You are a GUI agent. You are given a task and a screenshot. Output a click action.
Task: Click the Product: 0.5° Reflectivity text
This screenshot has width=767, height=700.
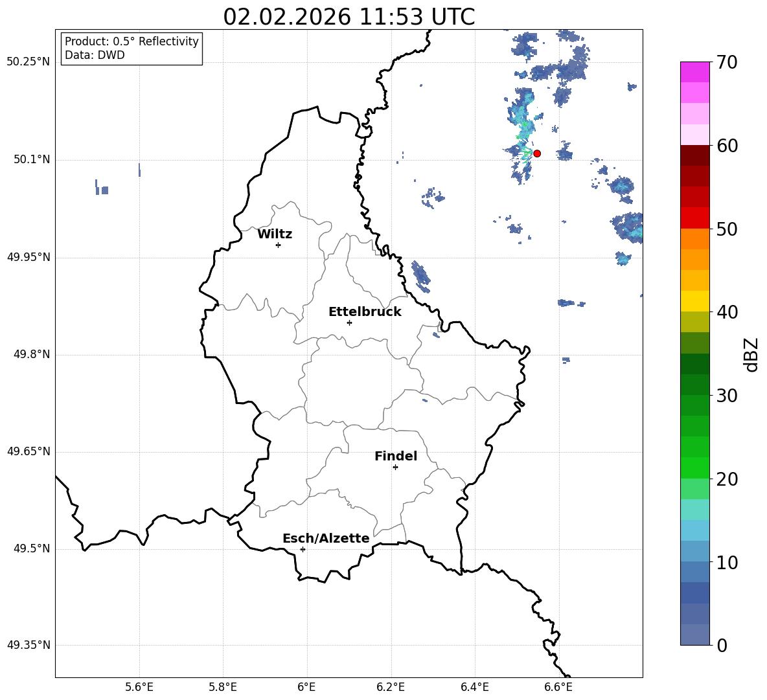[x=132, y=41]
